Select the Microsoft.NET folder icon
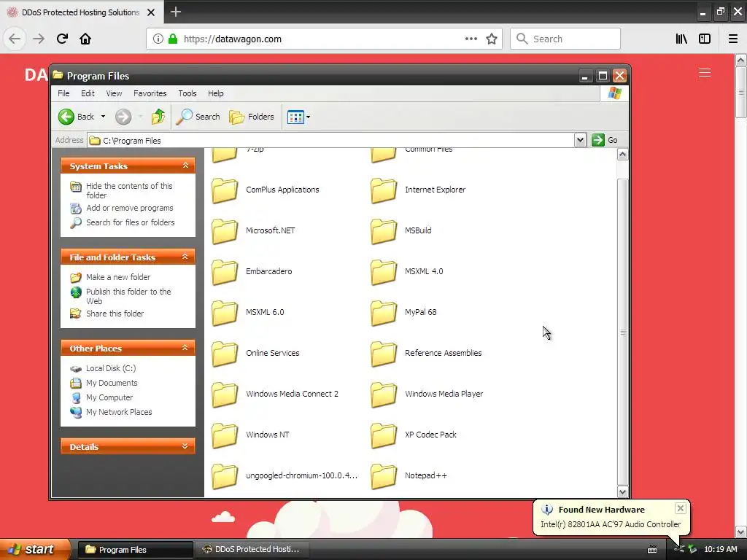Image resolution: width=747 pixels, height=560 pixels. click(225, 231)
